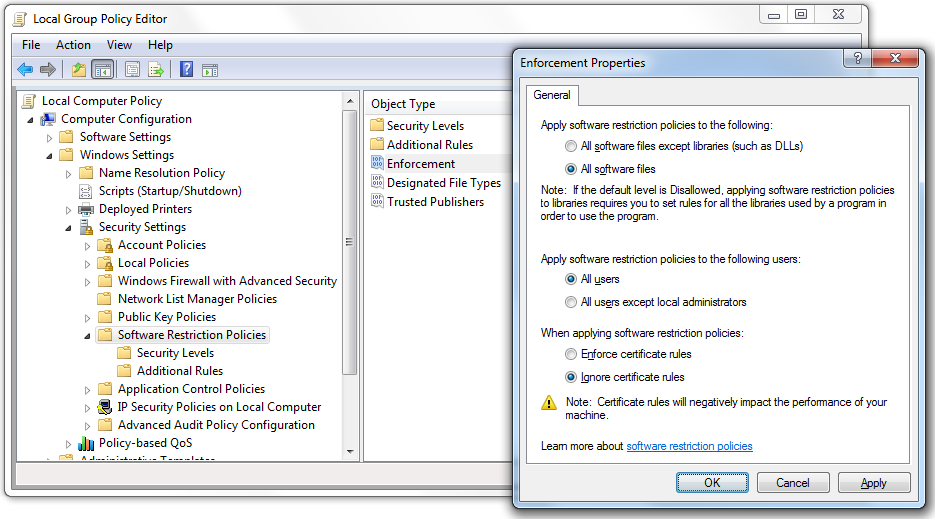The image size is (935, 519).
Task: Click the OK button
Action: [712, 483]
